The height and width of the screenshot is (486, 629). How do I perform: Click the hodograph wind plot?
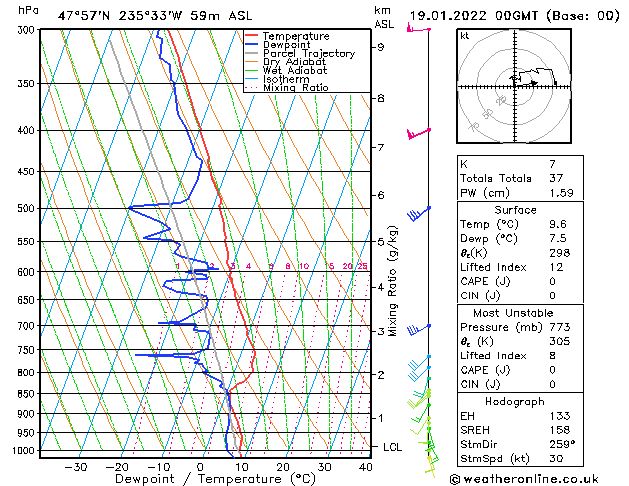point(514,86)
